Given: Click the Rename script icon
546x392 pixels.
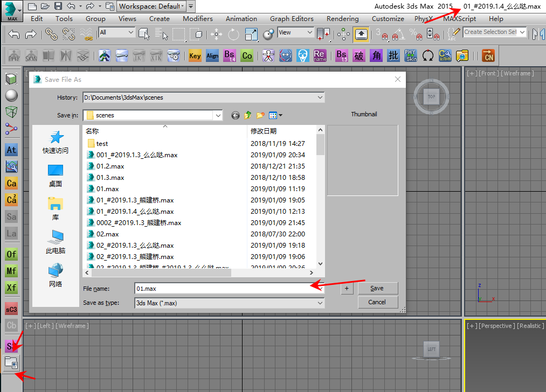Looking at the screenshot, I should click(x=320, y=55).
